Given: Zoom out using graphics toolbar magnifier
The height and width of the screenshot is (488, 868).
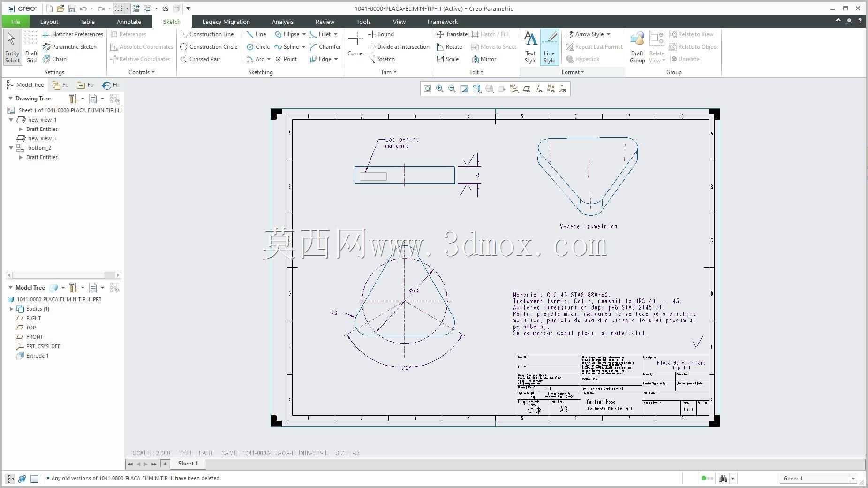Looking at the screenshot, I should (x=452, y=89).
